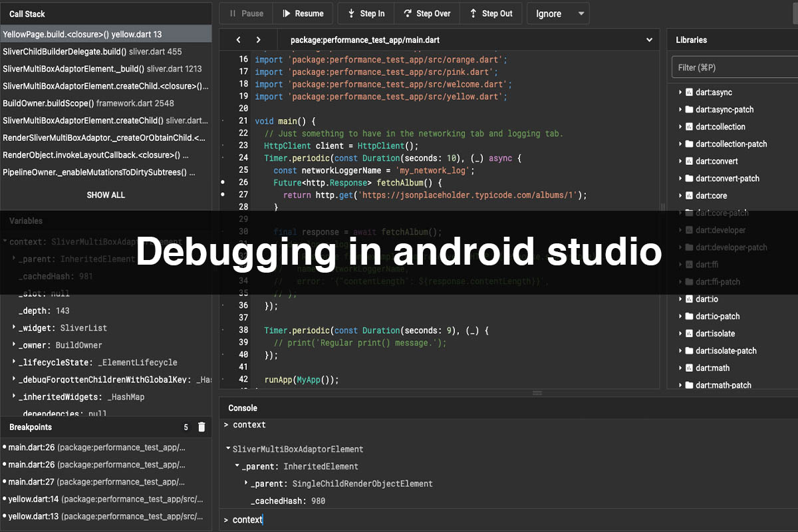Select the YellowPage.build frame in Call Stack
798x532 pixels.
pyautogui.click(x=105, y=33)
